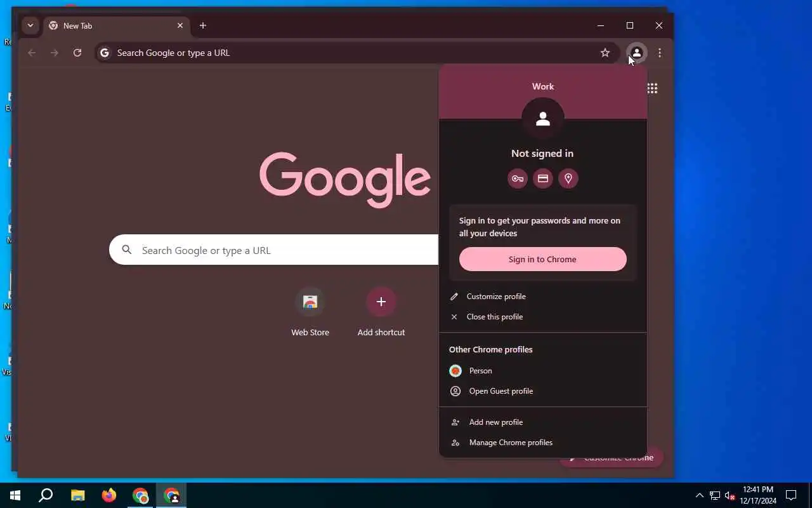812x508 pixels.
Task: Click the Work profile avatar image
Action: (543, 119)
